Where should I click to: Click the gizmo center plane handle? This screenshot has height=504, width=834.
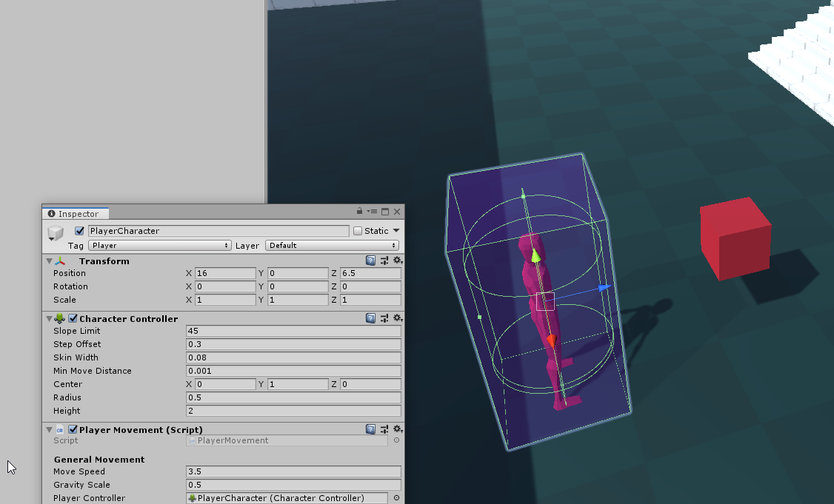(545, 301)
